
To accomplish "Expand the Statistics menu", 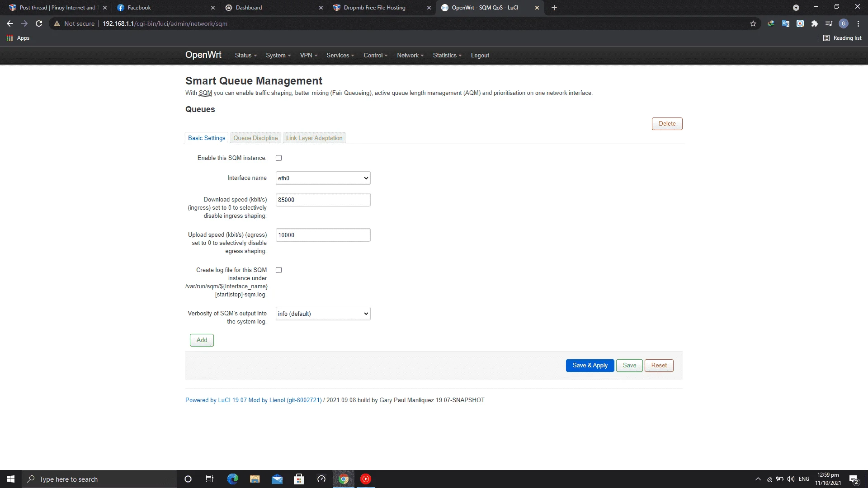I will coord(447,55).
